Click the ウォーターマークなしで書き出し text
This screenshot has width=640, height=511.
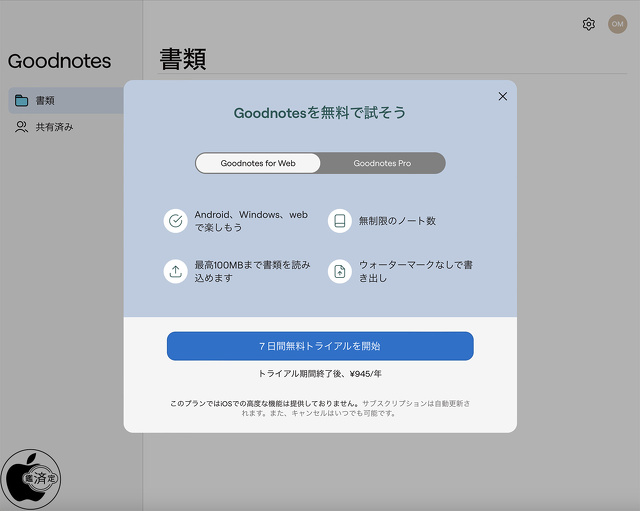point(416,271)
